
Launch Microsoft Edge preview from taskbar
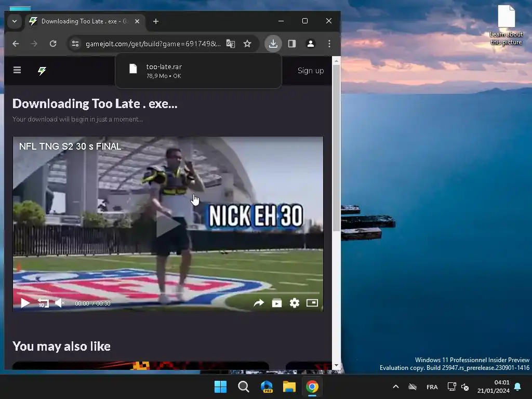click(x=267, y=387)
